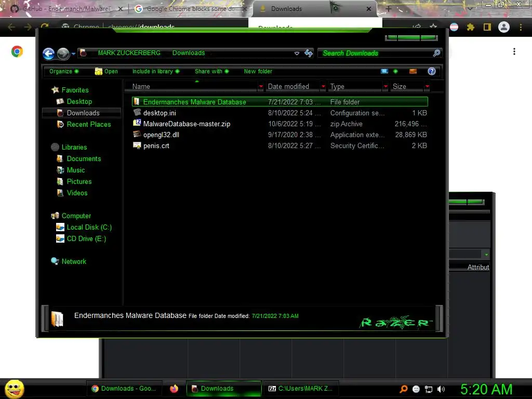Click the Start button smiley icon
This screenshot has width=532, height=399.
pyautogui.click(x=14, y=389)
